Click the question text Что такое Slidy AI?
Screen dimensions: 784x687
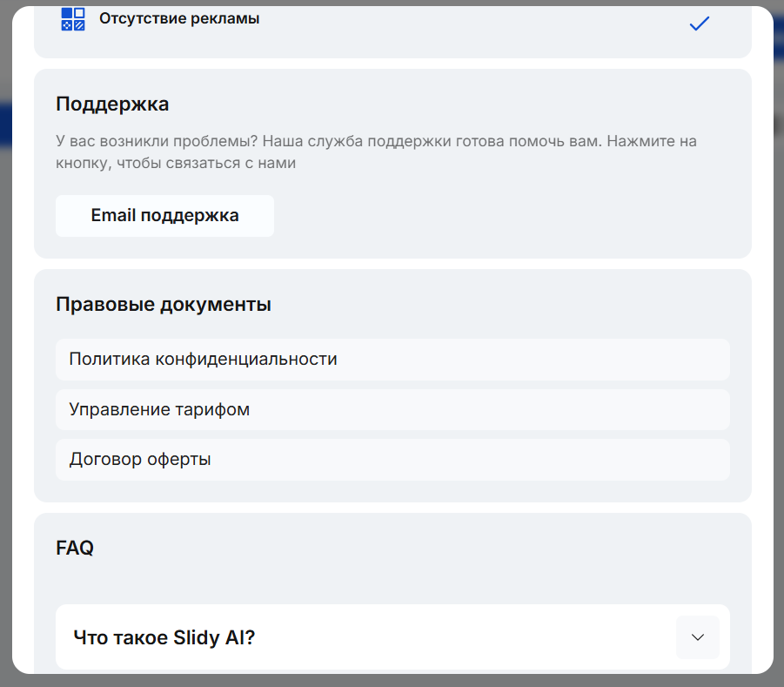tap(164, 637)
